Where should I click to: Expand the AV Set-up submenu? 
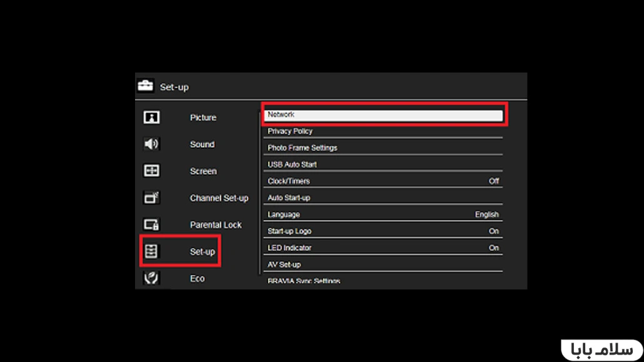point(383,264)
